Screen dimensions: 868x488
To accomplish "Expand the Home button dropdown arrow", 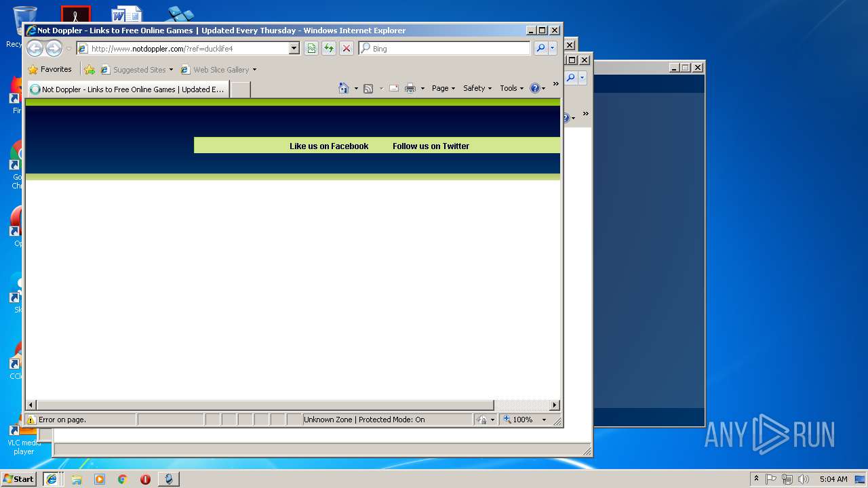I will 356,88.
